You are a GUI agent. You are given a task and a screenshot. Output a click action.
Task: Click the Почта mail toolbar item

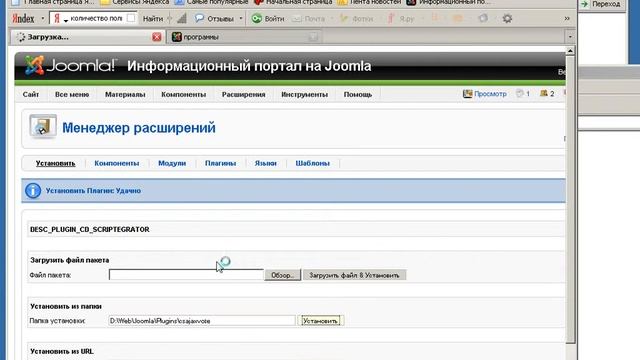(x=309, y=19)
